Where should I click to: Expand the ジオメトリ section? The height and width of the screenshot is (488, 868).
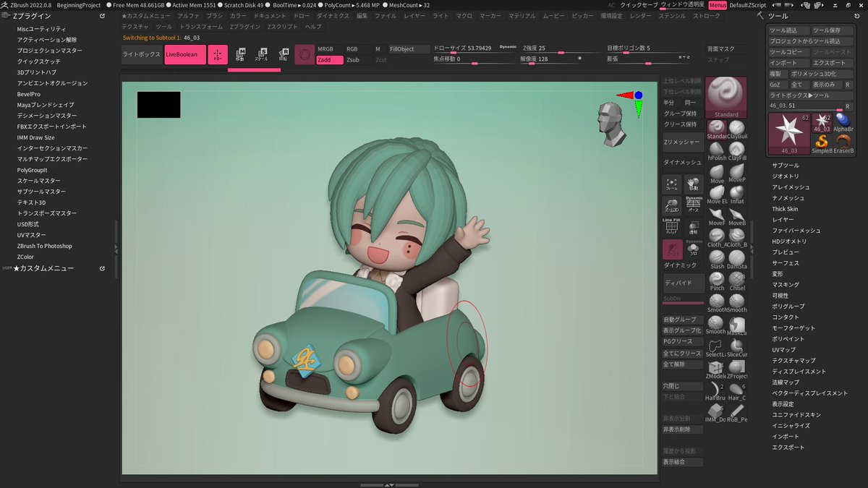point(785,176)
